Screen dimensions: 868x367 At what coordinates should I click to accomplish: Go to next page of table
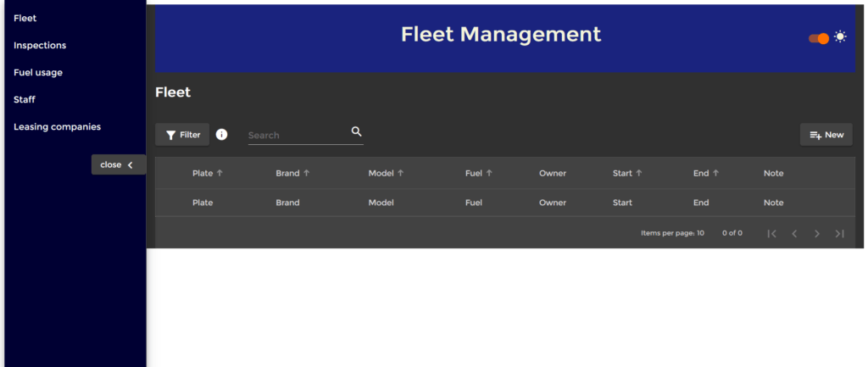pos(817,233)
